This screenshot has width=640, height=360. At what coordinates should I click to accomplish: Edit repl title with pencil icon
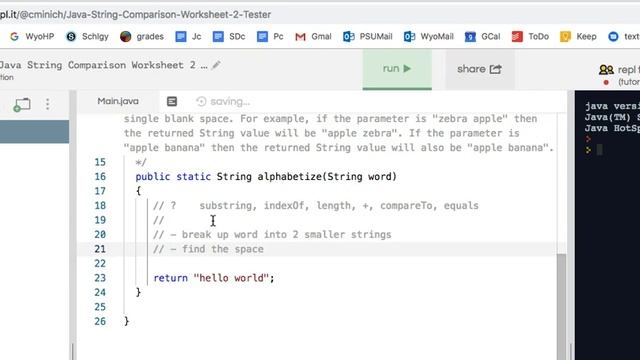point(216,65)
